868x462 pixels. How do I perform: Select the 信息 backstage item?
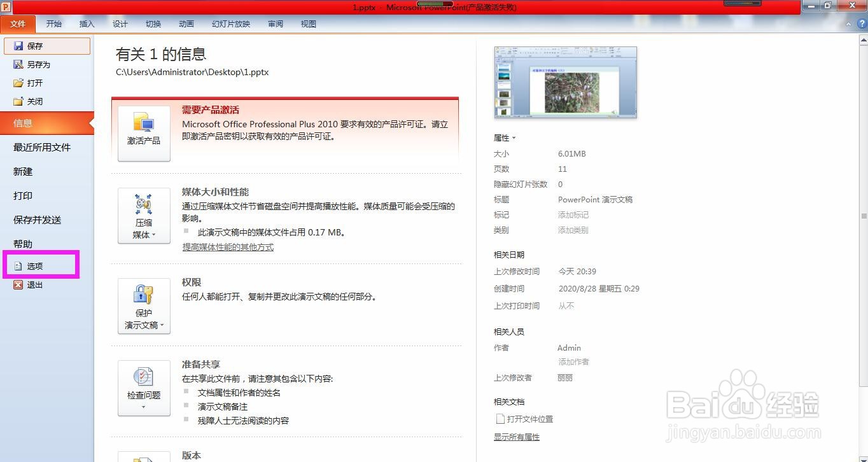[46, 123]
